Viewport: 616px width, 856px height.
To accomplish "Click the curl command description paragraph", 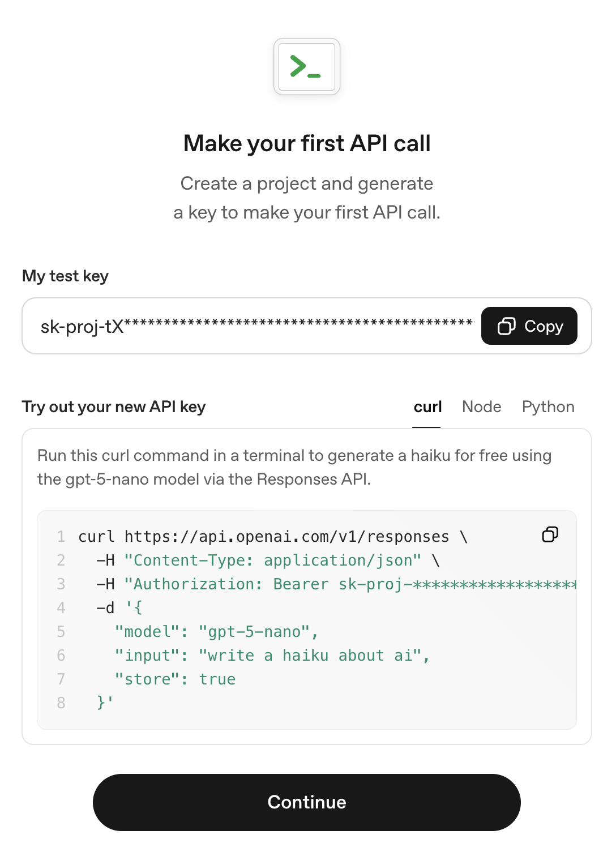I will point(294,467).
